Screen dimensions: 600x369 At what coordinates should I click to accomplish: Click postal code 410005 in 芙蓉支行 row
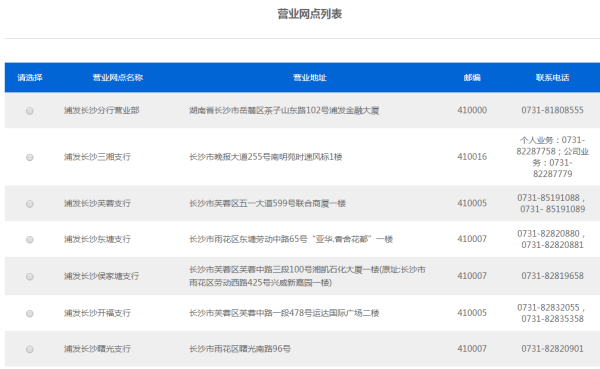472,203
